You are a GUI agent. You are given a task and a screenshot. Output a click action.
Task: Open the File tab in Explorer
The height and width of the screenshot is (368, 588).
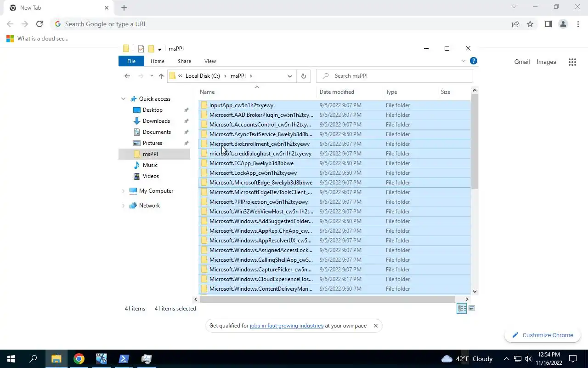(x=131, y=61)
